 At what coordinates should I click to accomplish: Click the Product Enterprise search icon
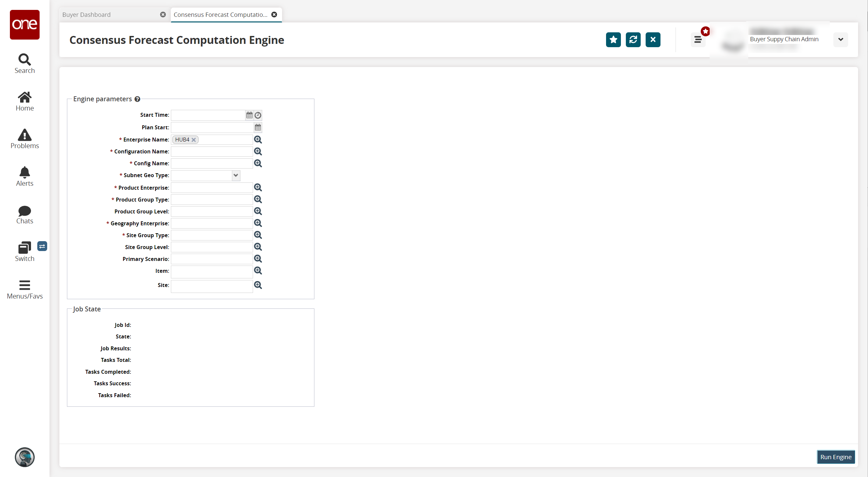pos(258,187)
